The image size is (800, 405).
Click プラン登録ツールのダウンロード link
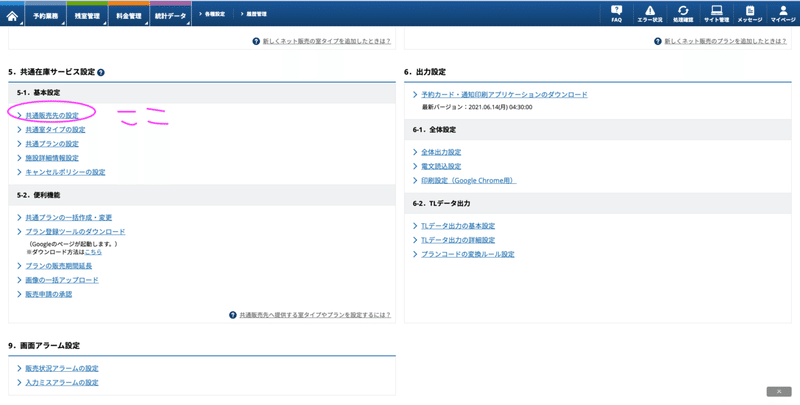[75, 232]
